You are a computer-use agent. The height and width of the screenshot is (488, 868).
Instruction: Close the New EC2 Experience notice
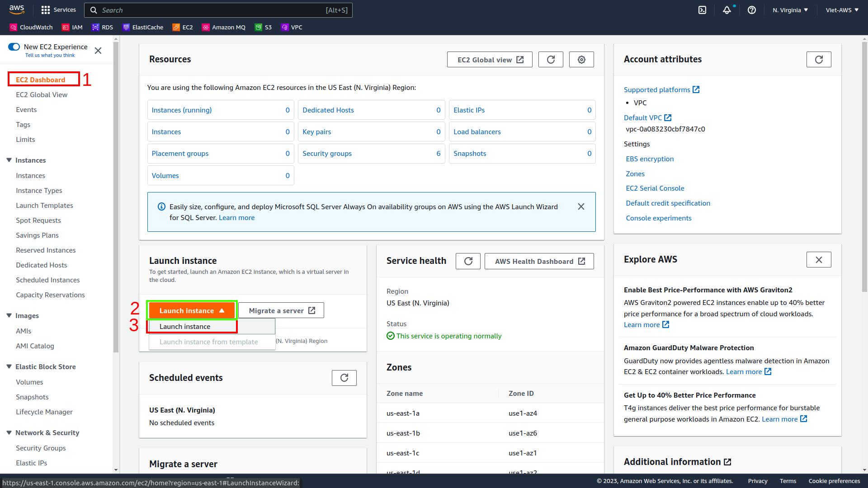tap(98, 51)
